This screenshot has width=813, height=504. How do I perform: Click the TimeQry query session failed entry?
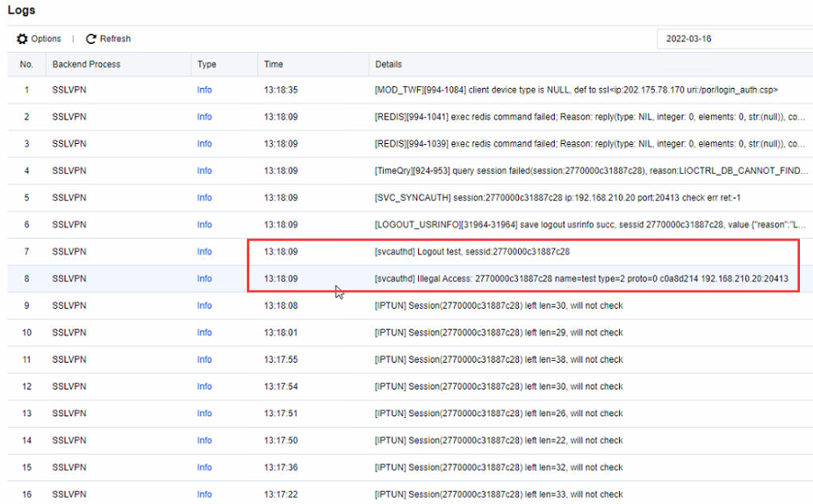click(591, 170)
